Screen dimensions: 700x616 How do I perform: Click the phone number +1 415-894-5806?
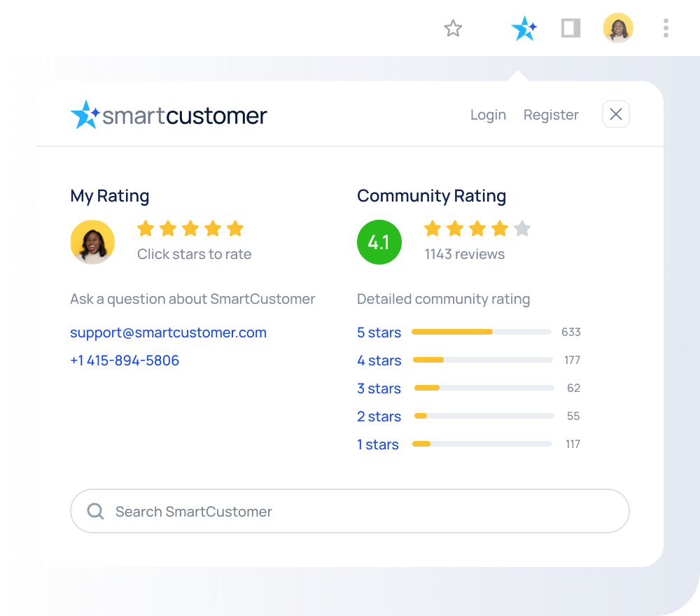point(125,360)
